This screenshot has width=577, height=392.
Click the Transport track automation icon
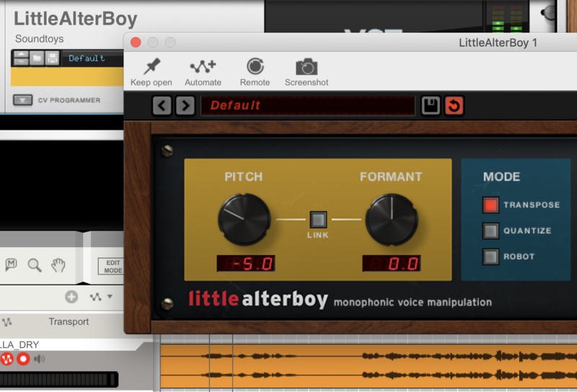click(6, 322)
